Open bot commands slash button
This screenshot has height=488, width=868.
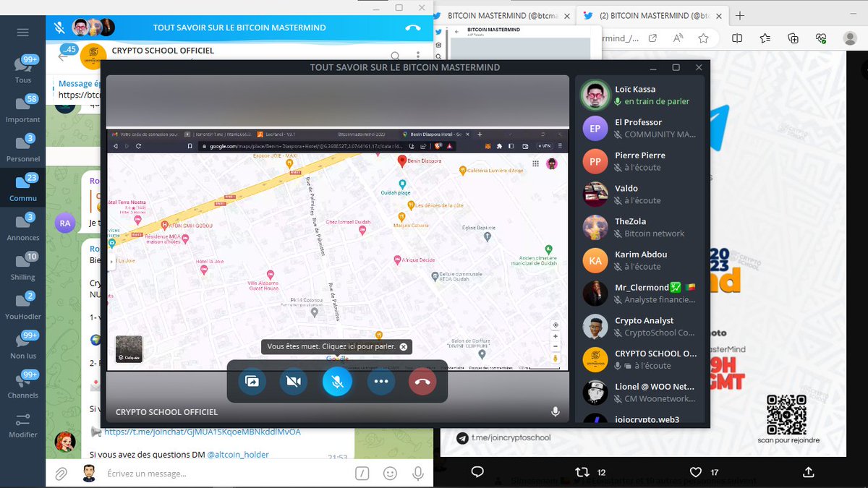[x=362, y=474]
